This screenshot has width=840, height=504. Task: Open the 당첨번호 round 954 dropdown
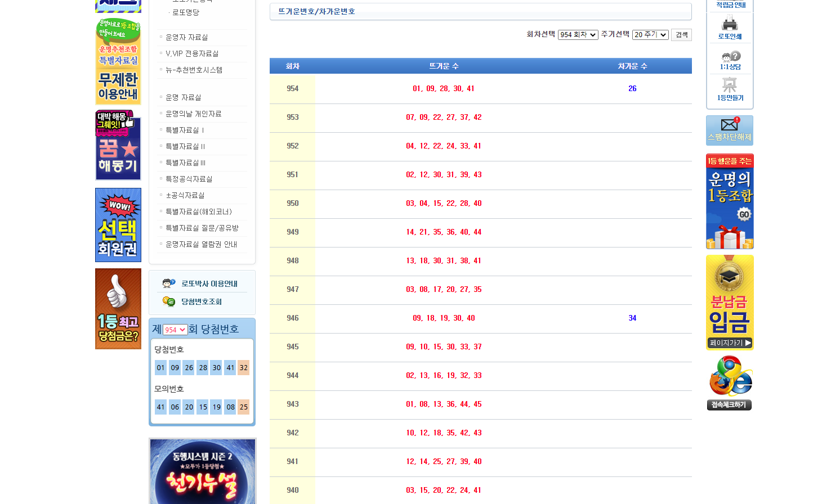(x=175, y=330)
